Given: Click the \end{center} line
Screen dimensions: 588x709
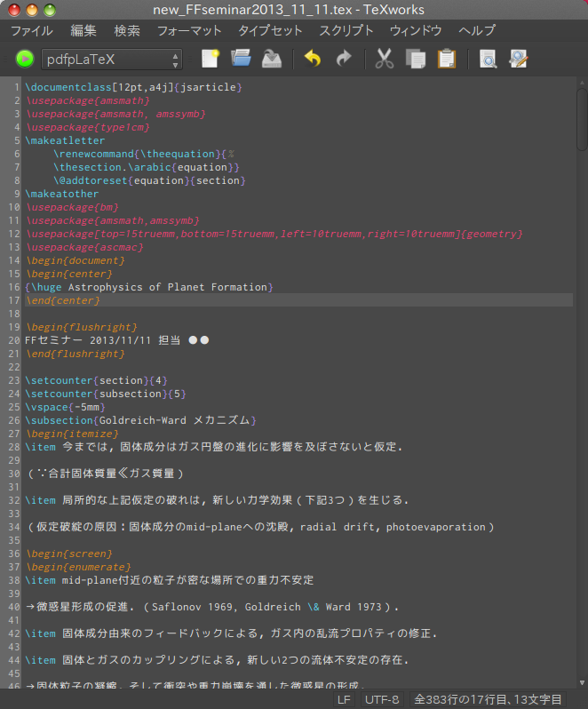Looking at the screenshot, I should [x=63, y=300].
